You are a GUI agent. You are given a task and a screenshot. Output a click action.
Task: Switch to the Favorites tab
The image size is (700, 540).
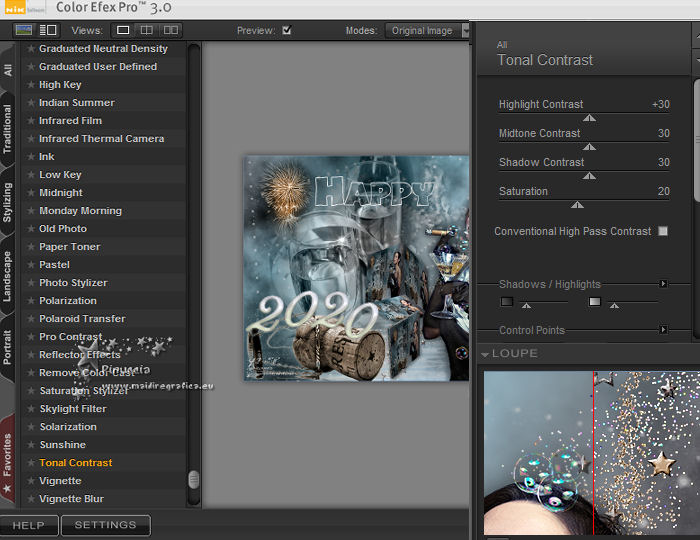8,460
